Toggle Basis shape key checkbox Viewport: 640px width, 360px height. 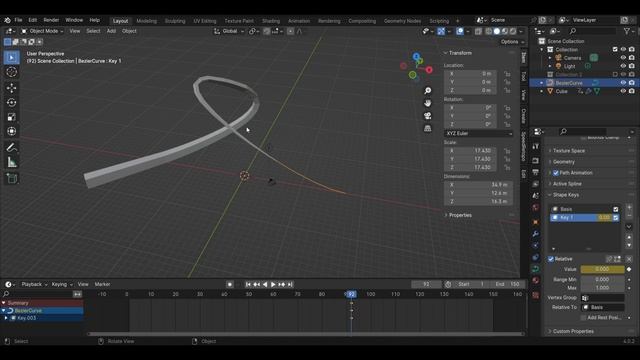coord(616,209)
